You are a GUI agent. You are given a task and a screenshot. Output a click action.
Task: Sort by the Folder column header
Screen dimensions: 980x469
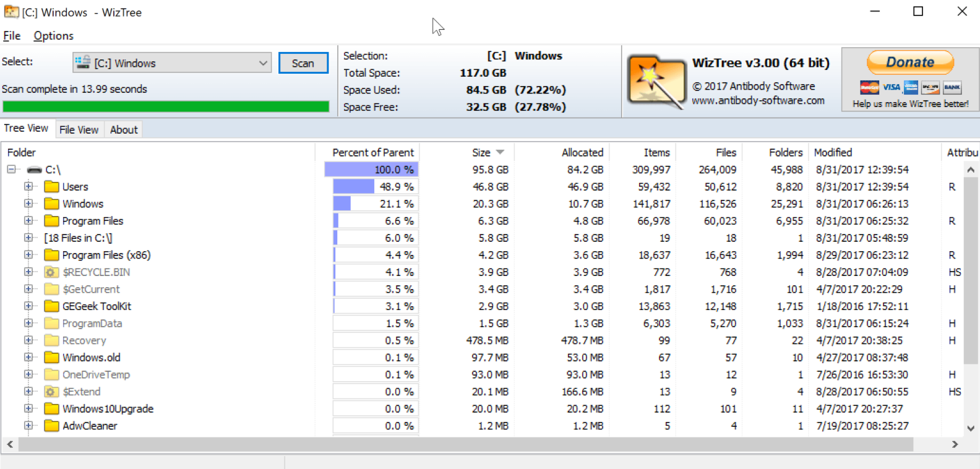point(158,152)
